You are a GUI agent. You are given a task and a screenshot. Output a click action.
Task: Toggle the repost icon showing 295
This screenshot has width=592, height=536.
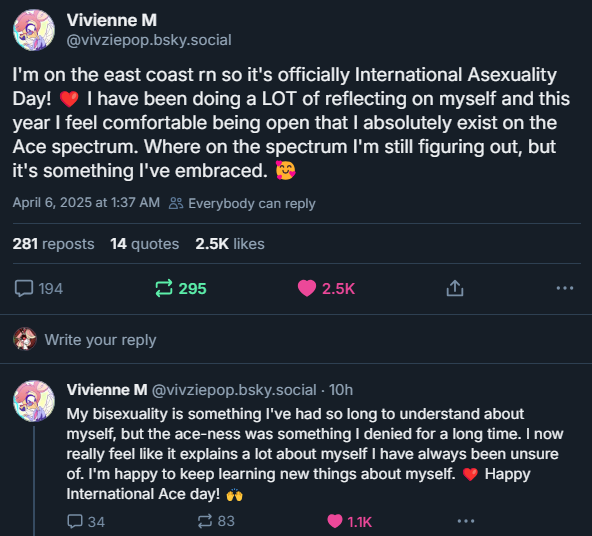point(181,289)
